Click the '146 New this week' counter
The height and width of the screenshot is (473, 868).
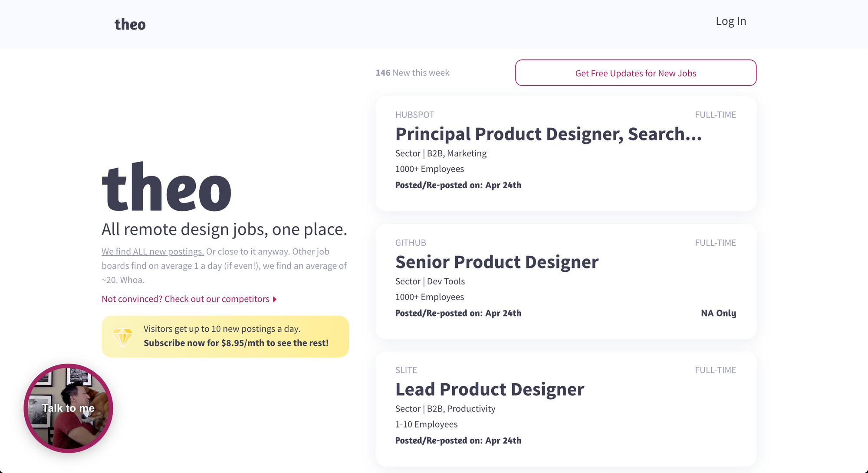pyautogui.click(x=412, y=73)
